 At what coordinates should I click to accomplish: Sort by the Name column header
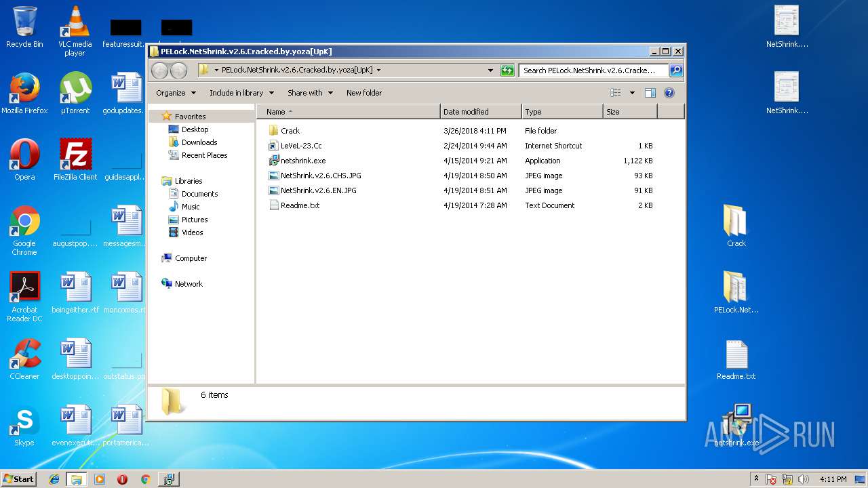[348, 112]
